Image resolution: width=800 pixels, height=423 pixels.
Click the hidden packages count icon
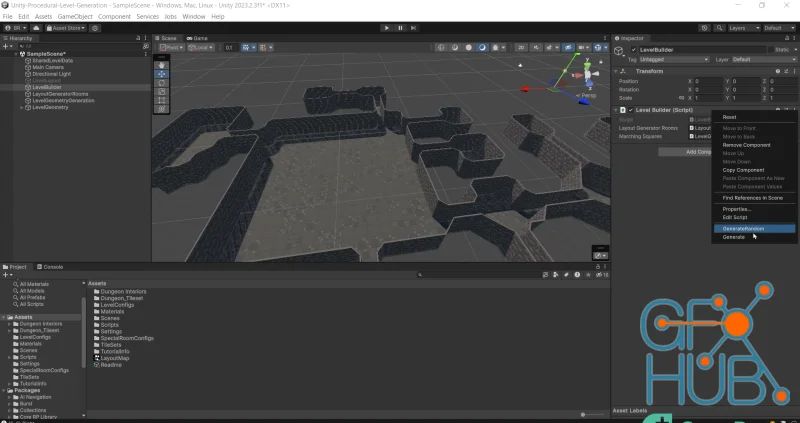click(x=603, y=275)
